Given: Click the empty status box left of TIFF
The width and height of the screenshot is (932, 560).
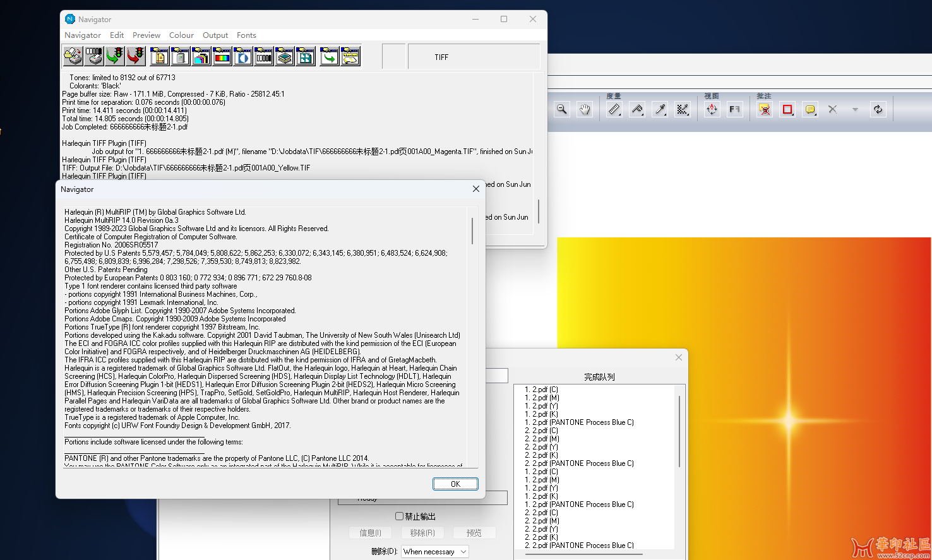Looking at the screenshot, I should (394, 57).
